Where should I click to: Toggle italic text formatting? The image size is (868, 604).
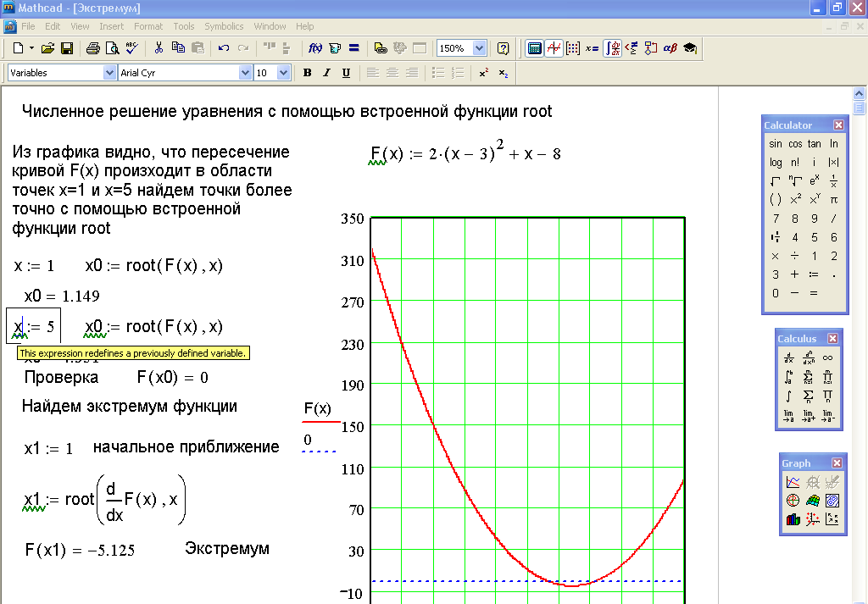[x=326, y=73]
